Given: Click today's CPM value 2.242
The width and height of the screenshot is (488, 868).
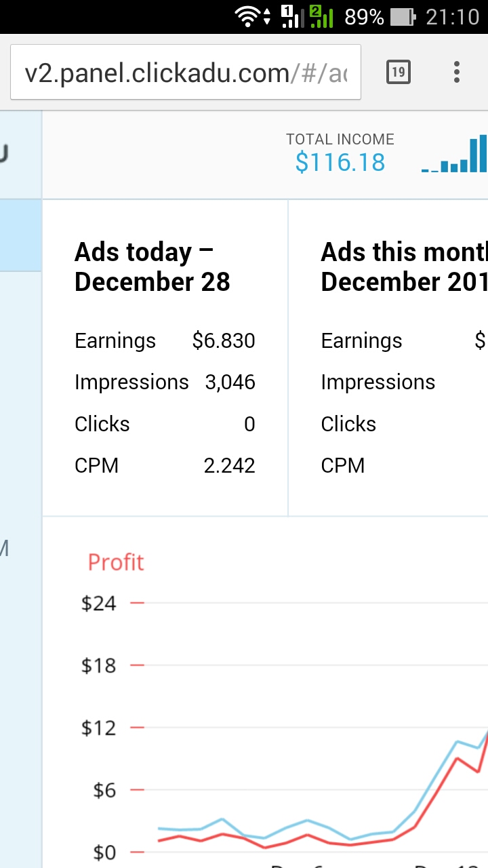Looking at the screenshot, I should pyautogui.click(x=229, y=466).
